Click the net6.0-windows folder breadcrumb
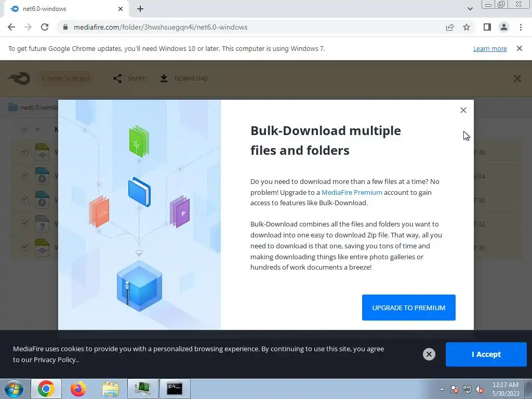 coord(33,107)
